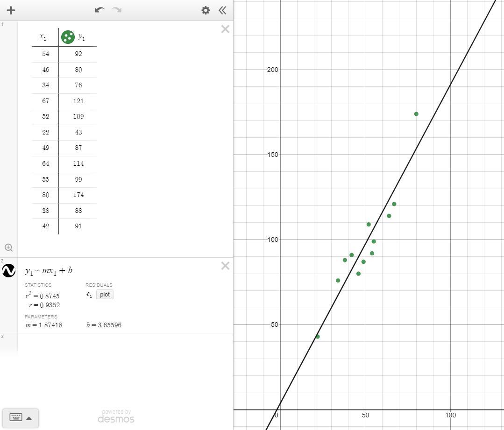Select the table cell with value 42
Image resolution: width=504 pixels, height=430 pixels.
click(45, 226)
